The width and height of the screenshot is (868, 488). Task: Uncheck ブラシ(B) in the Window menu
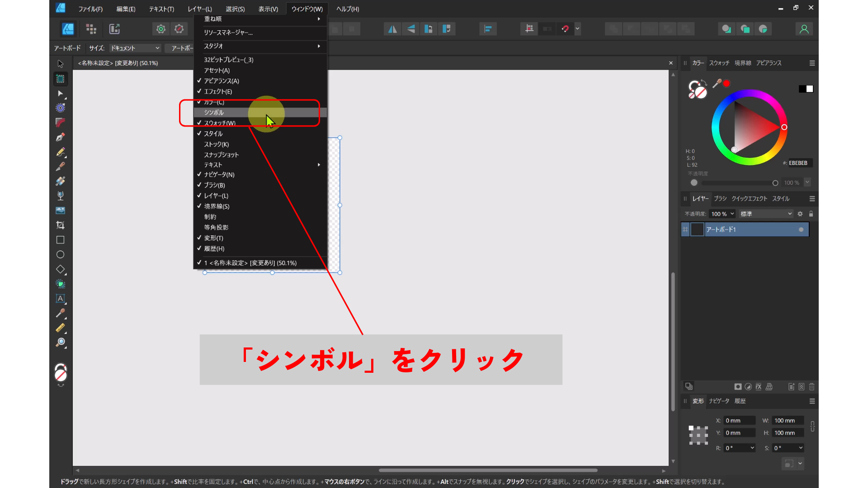(213, 185)
